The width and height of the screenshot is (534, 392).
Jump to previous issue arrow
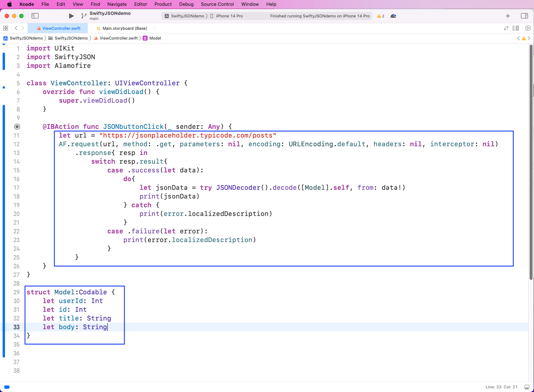coord(518,38)
